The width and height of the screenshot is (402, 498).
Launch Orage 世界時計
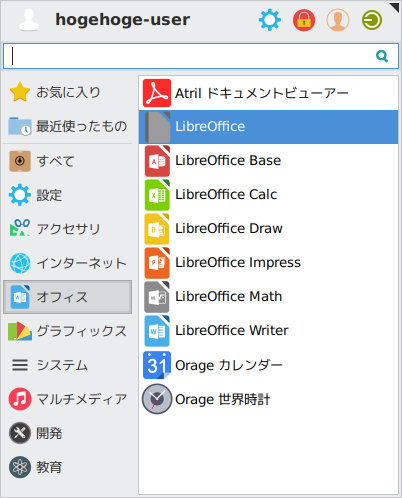click(268, 399)
